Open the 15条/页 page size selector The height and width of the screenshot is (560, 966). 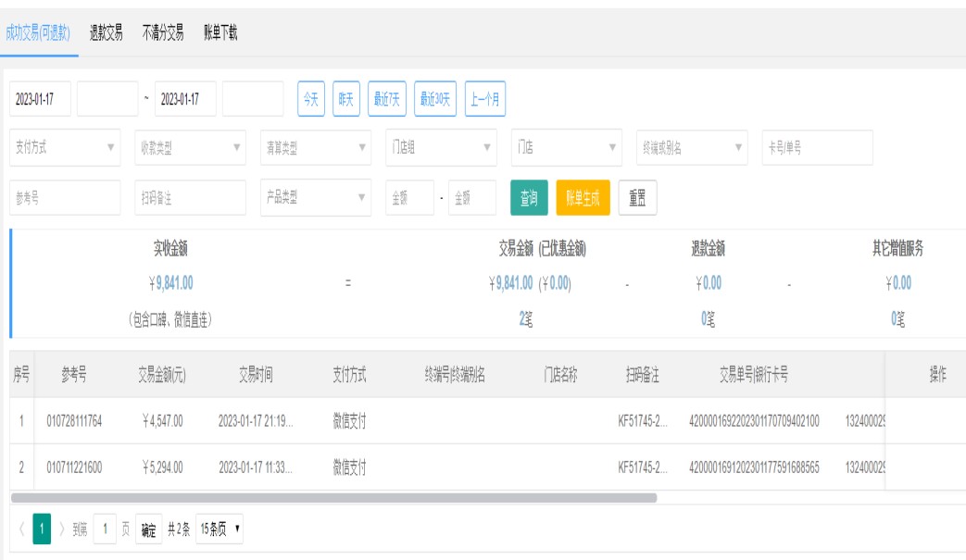pos(220,529)
